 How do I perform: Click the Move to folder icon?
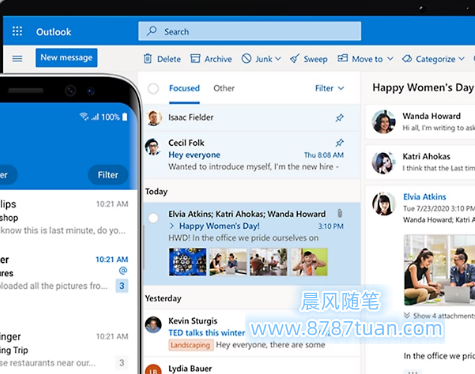click(343, 58)
